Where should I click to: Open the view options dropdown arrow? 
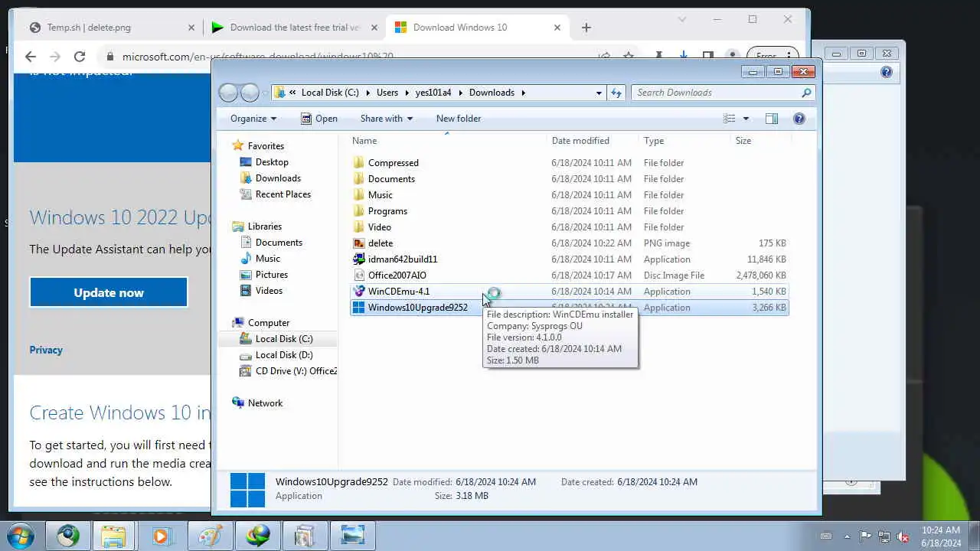point(746,119)
